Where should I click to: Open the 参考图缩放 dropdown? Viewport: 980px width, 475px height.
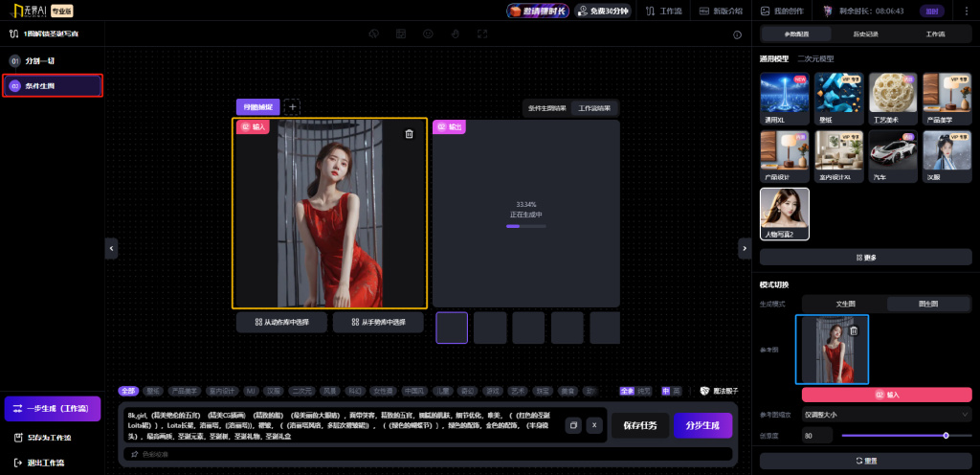coord(887,414)
